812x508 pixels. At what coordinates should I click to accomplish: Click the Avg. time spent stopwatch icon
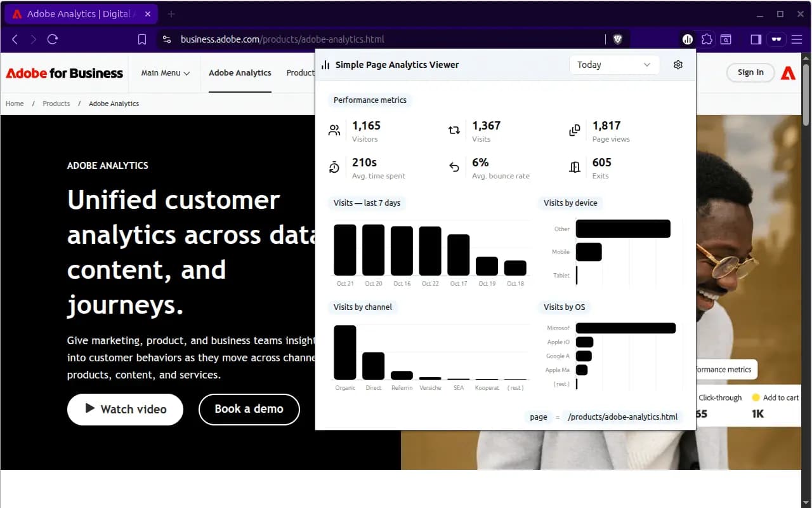coord(334,166)
